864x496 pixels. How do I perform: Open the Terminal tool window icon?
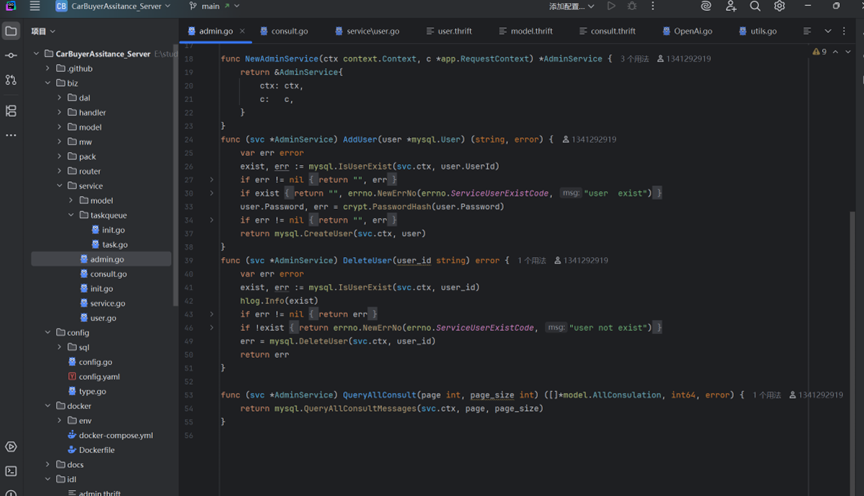click(10, 471)
